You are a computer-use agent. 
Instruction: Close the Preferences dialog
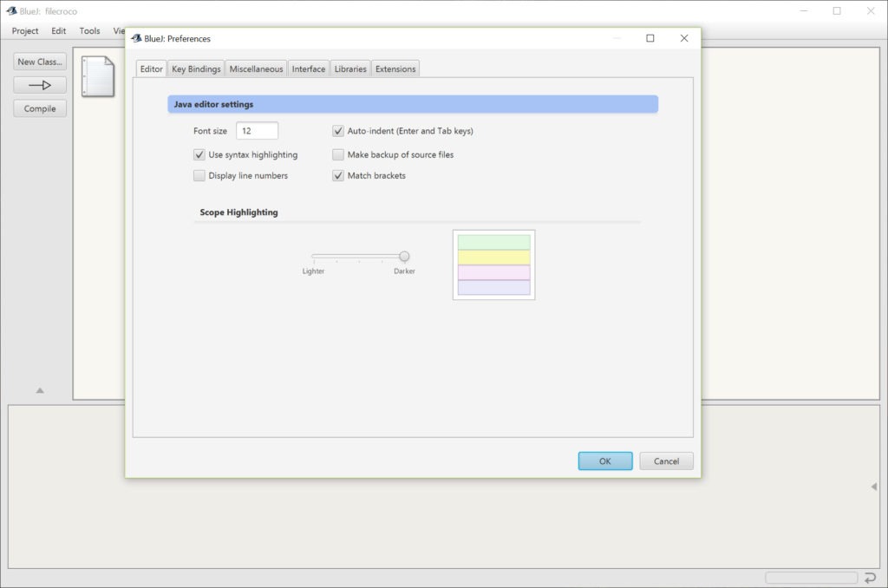tap(684, 38)
